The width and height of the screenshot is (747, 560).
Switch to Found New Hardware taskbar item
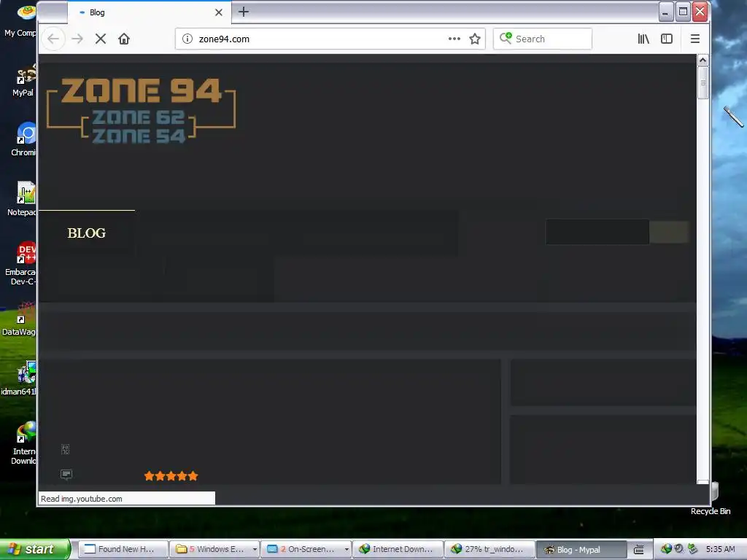(123, 549)
